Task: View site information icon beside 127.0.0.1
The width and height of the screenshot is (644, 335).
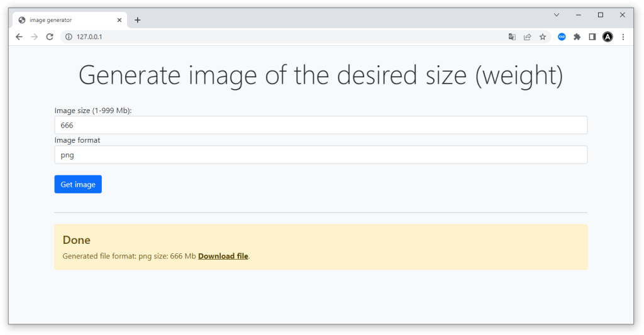Action: tap(69, 37)
